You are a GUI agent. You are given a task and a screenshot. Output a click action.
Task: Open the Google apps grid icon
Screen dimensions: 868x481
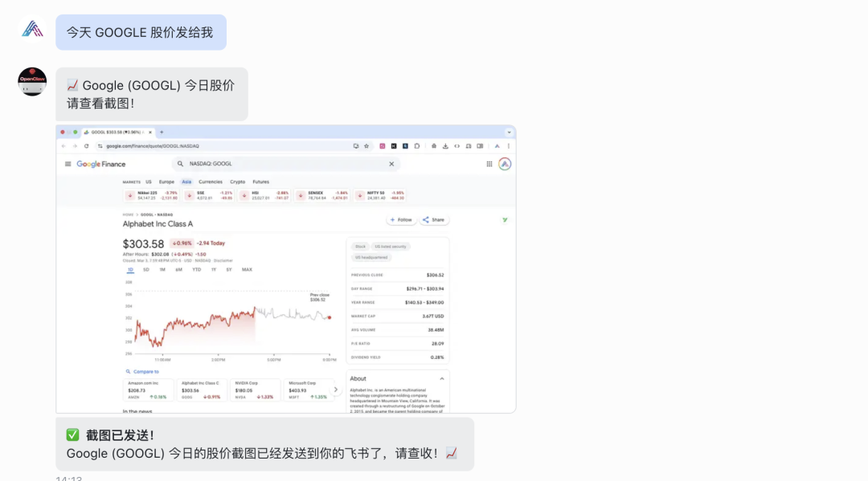[489, 164]
